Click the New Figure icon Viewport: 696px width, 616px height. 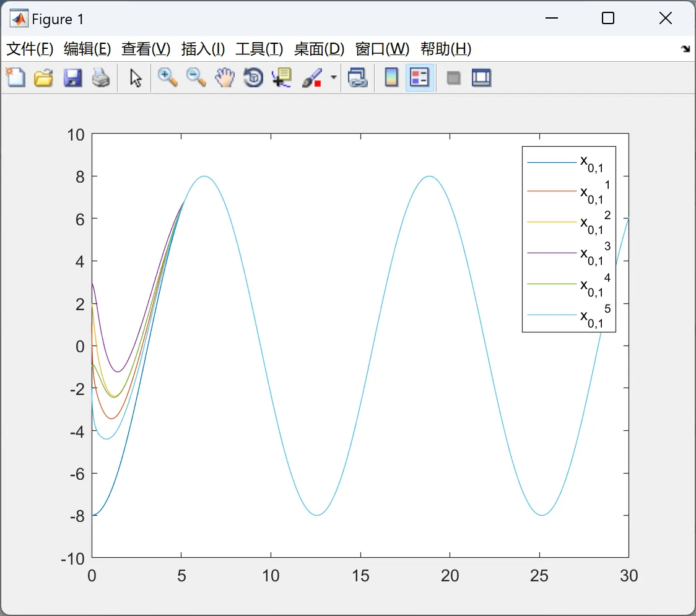point(15,78)
